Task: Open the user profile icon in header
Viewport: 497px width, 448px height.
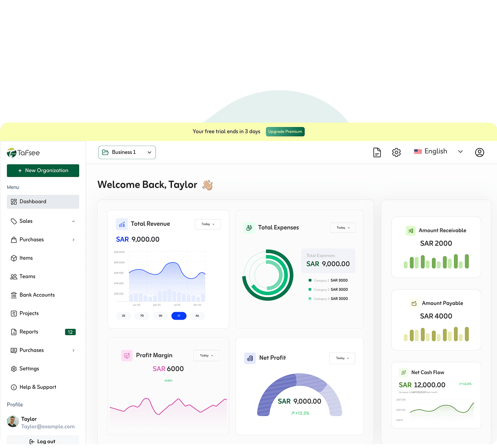Action: pyautogui.click(x=479, y=152)
